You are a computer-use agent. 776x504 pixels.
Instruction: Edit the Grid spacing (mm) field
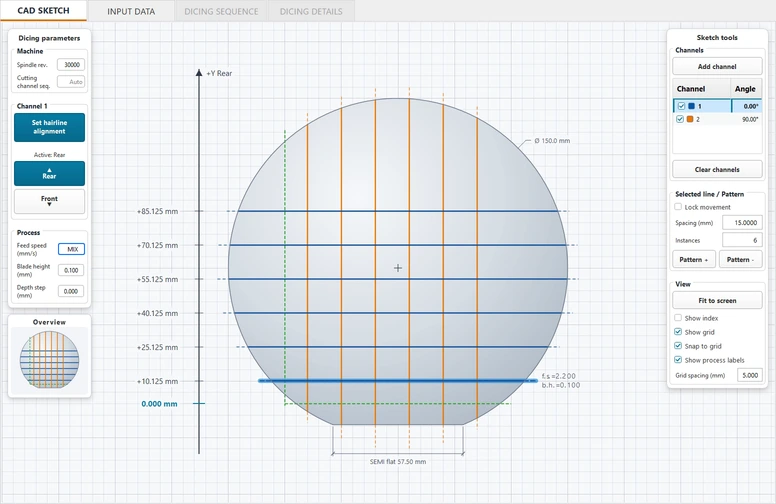point(749,375)
